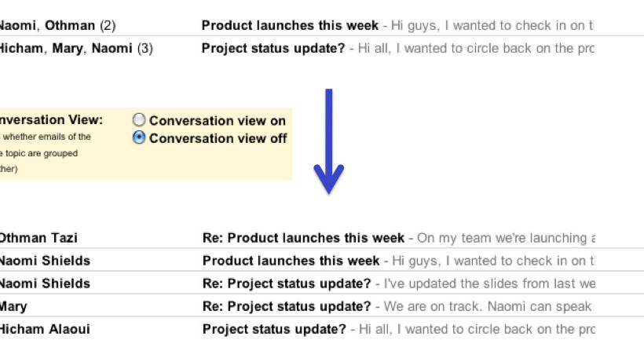Select the "Conversation view off" radio button
Image resolution: width=644 pixels, height=362 pixels.
click(139, 138)
